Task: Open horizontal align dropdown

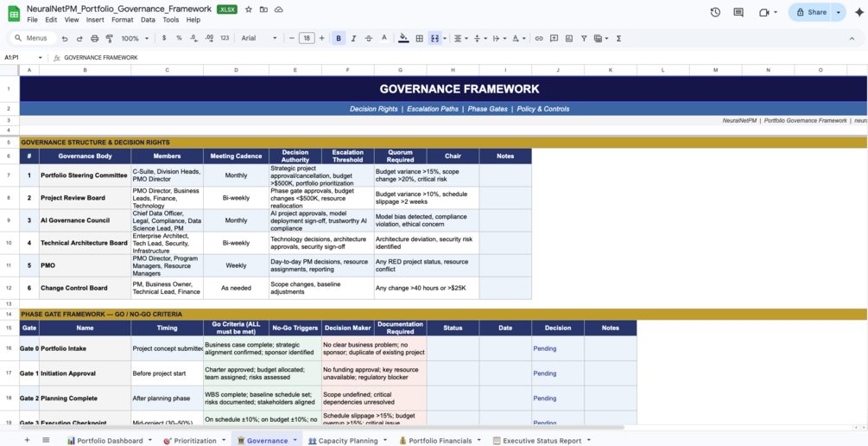Action: coord(460,39)
